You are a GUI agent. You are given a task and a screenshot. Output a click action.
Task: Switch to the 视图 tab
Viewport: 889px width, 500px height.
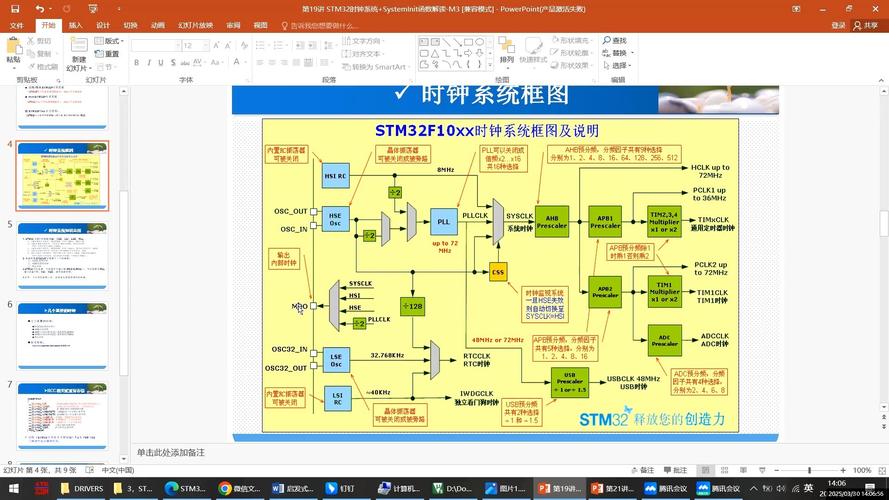point(260,26)
